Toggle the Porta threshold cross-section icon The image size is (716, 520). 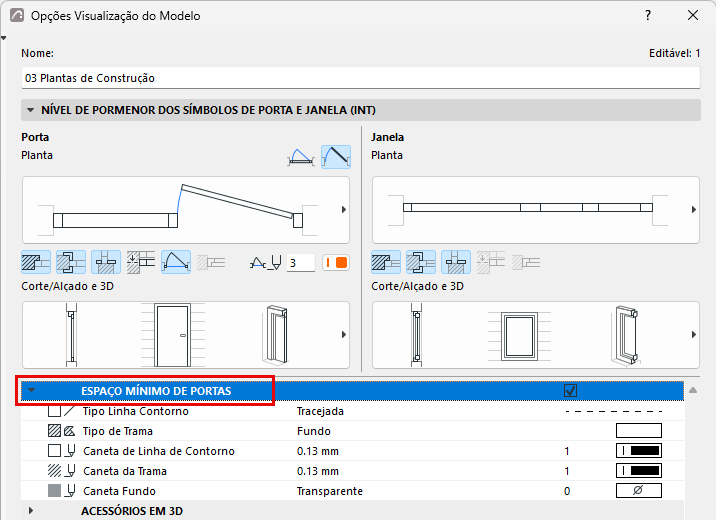(106, 262)
